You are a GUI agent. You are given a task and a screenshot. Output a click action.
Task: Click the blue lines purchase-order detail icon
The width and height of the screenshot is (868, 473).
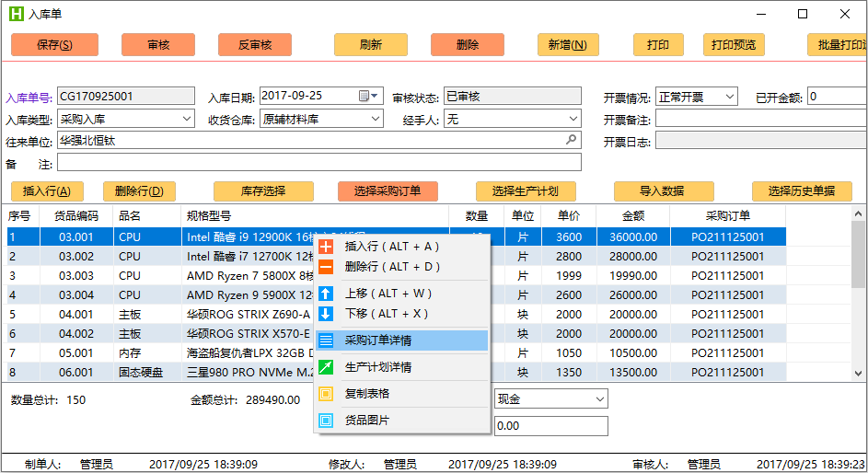coord(326,340)
